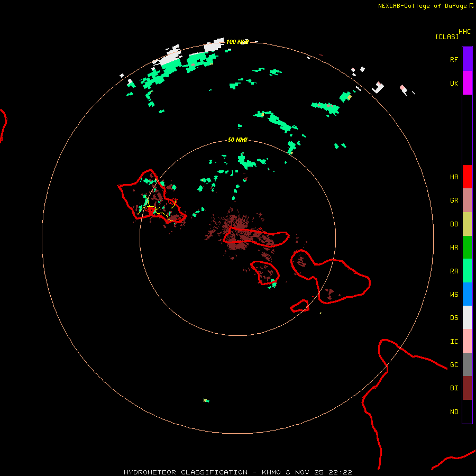Select the "GC" legend label
The width and height of the screenshot is (476, 476).
[x=454, y=365]
